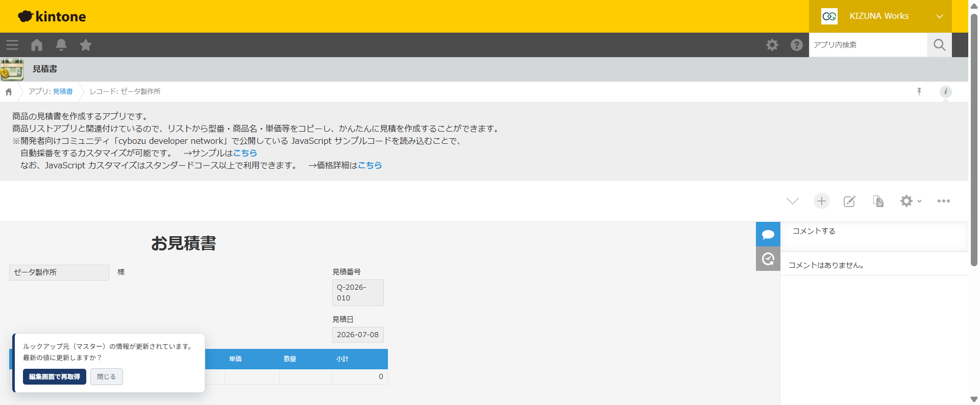Open the help question mark icon
980x405 pixels.
797,45
